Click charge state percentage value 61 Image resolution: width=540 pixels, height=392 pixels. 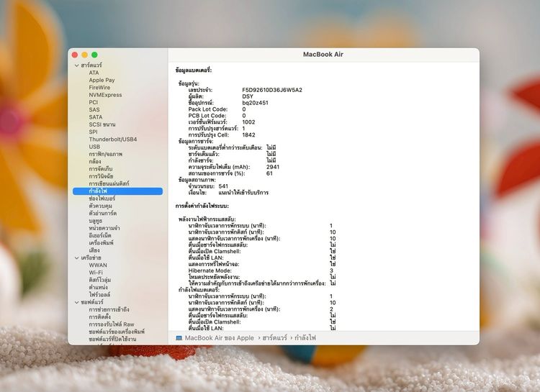[x=269, y=173]
